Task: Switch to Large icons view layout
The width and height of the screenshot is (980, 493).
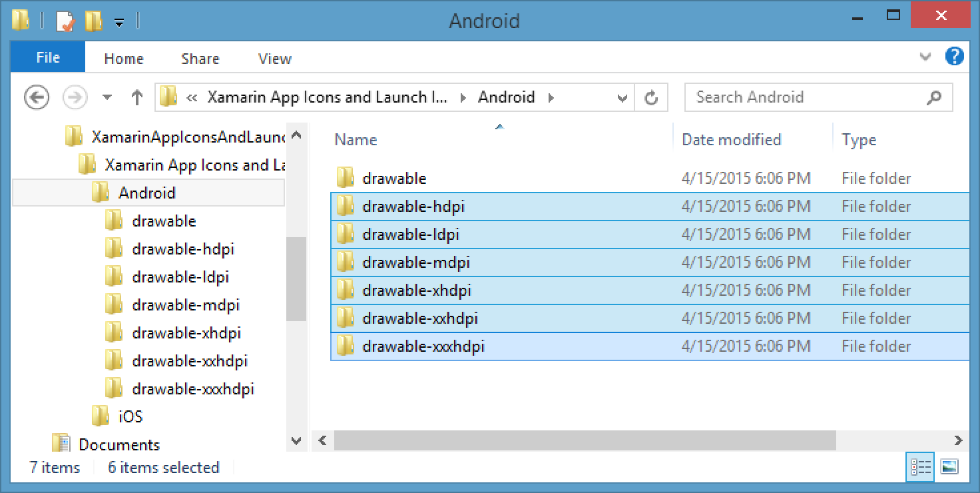Action: coord(949,467)
